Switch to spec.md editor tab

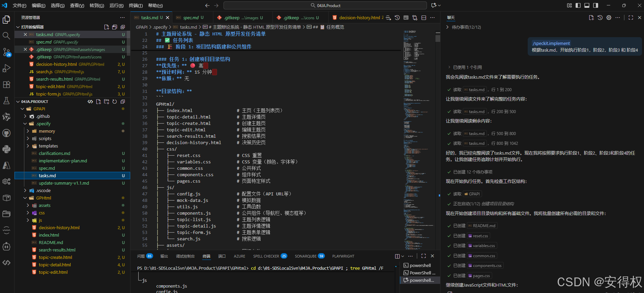tap(193, 18)
